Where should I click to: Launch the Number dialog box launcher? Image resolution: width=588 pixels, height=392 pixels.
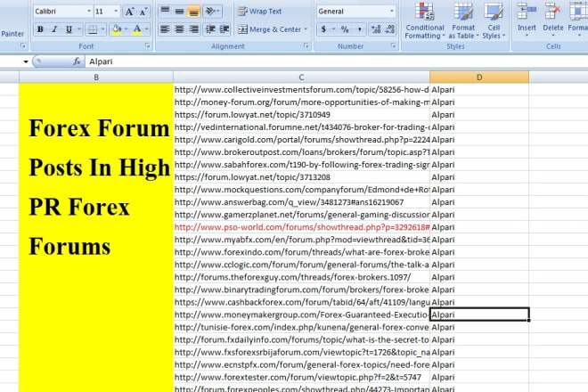394,45
